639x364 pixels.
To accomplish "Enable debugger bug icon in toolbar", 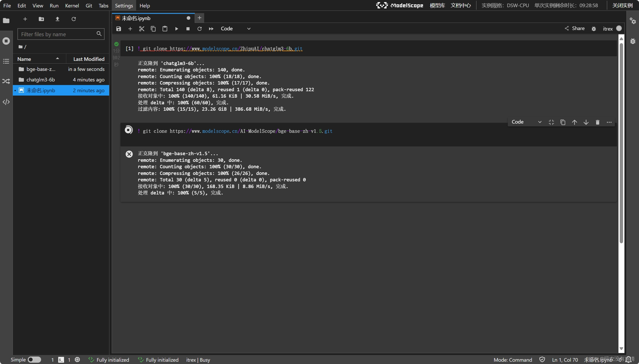I will (x=594, y=29).
